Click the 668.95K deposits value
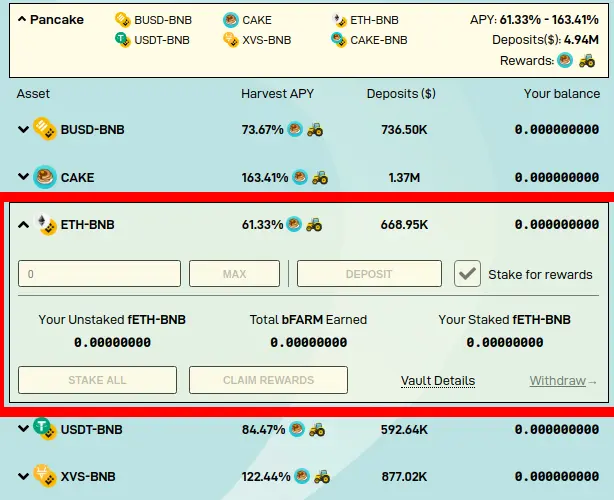The height and width of the screenshot is (500, 614). tap(404, 225)
